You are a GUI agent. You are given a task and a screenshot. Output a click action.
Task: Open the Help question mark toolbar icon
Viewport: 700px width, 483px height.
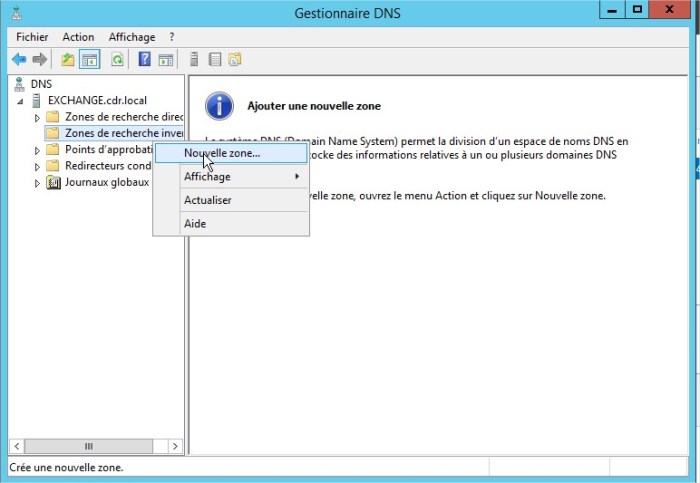[145, 59]
